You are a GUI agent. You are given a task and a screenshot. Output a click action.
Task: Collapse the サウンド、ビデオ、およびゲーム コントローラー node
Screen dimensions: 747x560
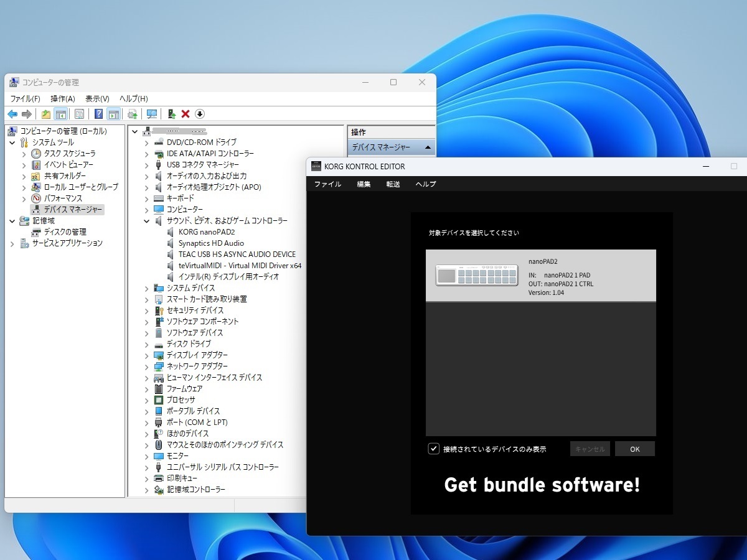click(x=147, y=221)
